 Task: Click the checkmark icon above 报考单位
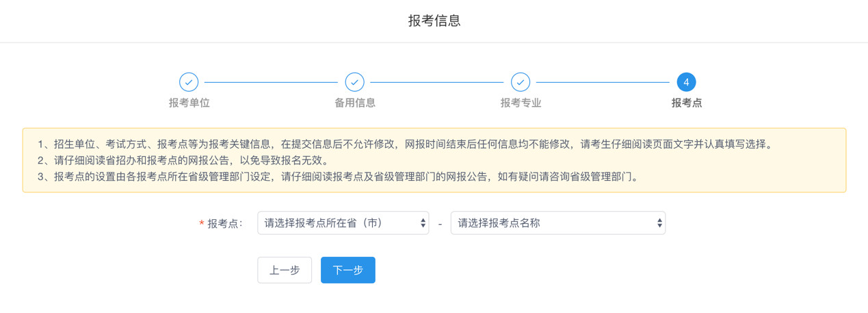[x=189, y=82]
